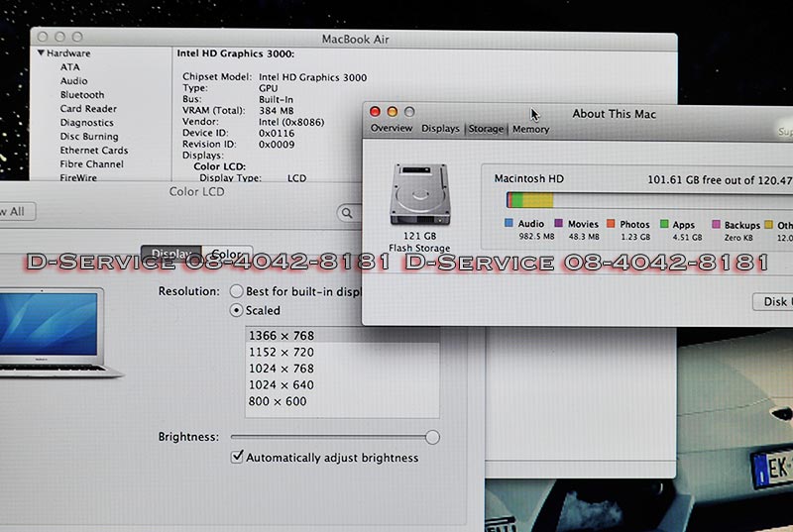
Task: Click the MacBook Air display thumbnail
Action: tap(54, 333)
